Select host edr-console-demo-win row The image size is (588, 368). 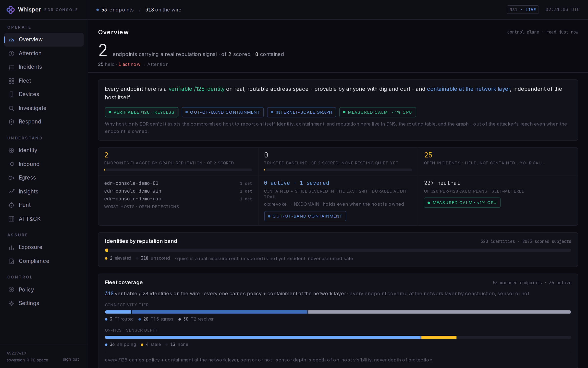[x=178, y=191]
